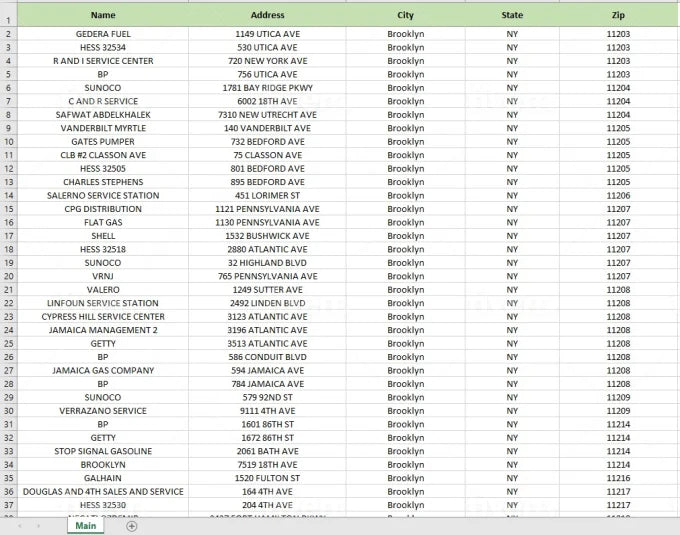Viewport: 680px width, 535px height.
Task: Select the City column header cell
Action: click(x=405, y=15)
